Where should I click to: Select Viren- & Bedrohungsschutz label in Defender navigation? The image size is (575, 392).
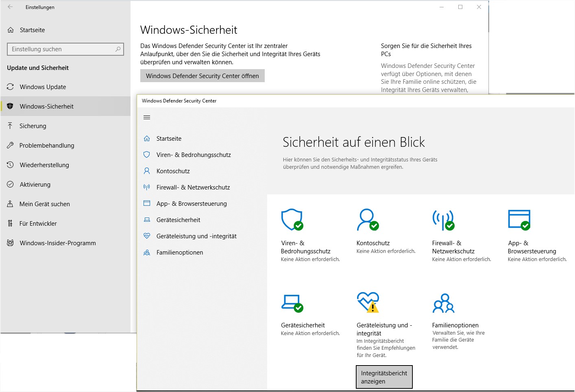(x=194, y=155)
